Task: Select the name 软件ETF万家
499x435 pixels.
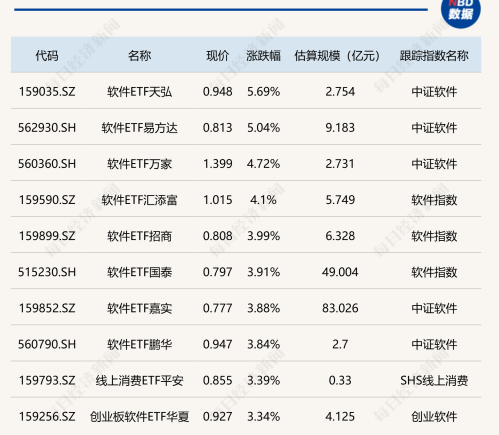Action: pyautogui.click(x=139, y=163)
